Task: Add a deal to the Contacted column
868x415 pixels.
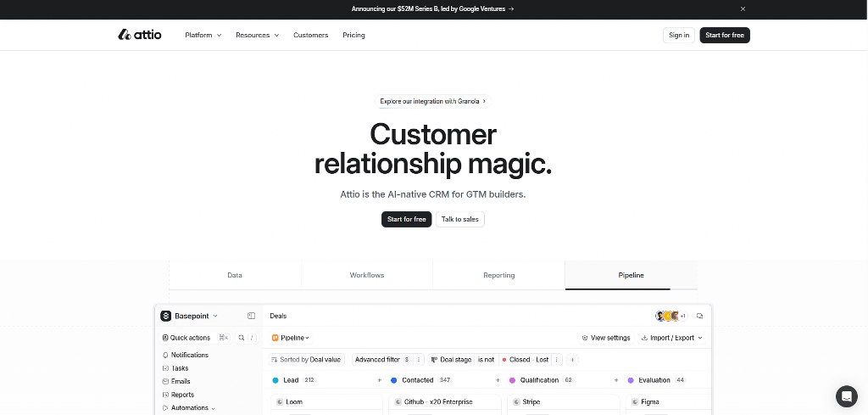Action: point(498,380)
